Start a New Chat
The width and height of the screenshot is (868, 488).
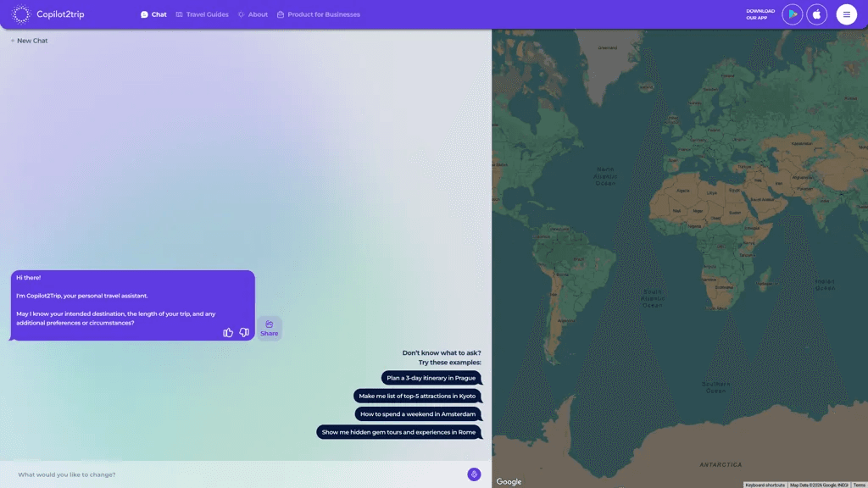click(30, 41)
